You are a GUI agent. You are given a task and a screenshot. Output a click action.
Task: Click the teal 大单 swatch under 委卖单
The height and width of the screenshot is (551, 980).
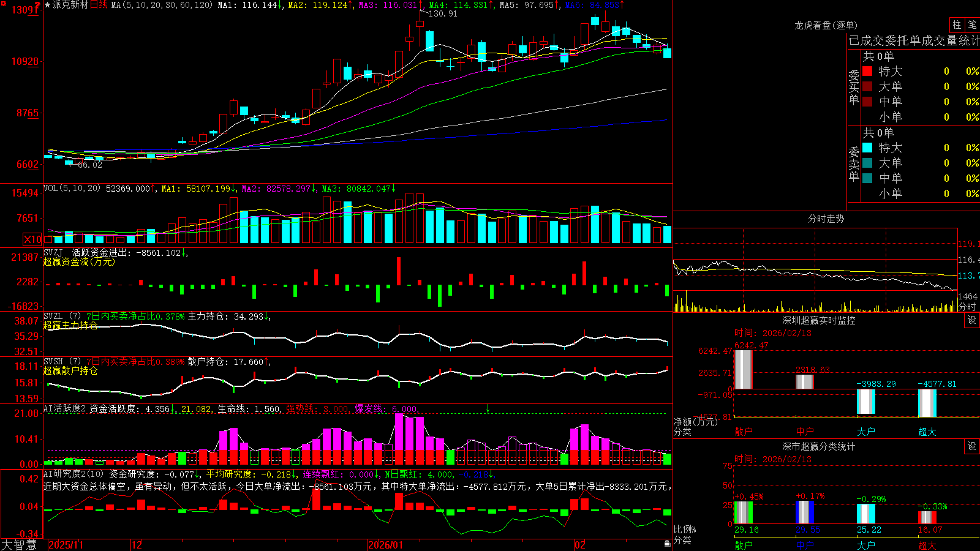pyautogui.click(x=867, y=163)
